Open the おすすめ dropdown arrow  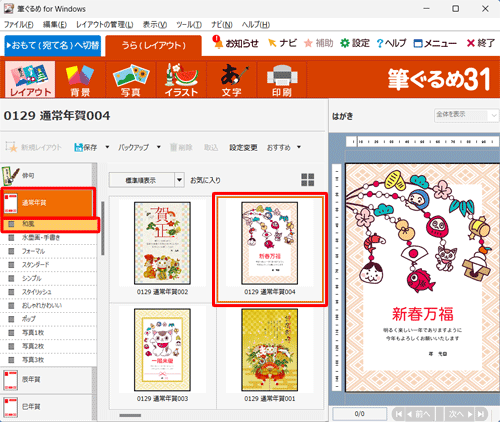(x=299, y=147)
